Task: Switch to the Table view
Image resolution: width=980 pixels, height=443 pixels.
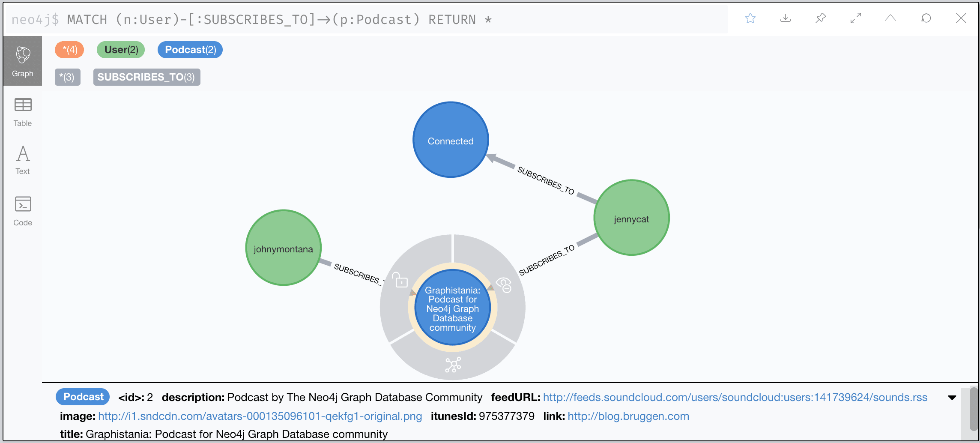Action: point(23,112)
